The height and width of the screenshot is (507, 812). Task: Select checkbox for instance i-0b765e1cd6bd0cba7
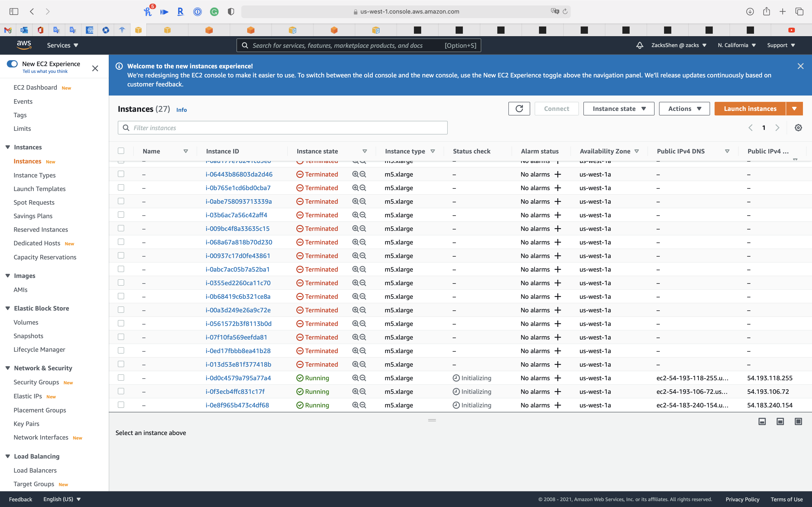point(121,188)
